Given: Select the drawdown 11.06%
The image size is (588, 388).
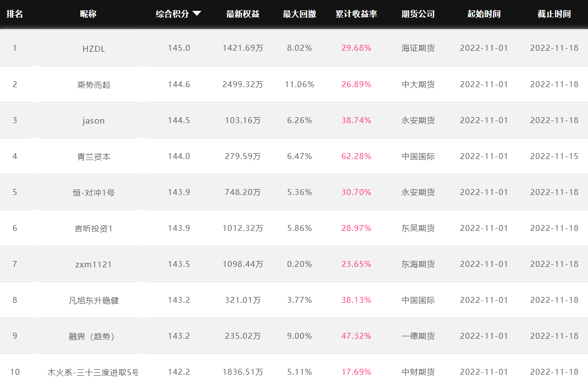Looking at the screenshot, I should coord(299,84).
